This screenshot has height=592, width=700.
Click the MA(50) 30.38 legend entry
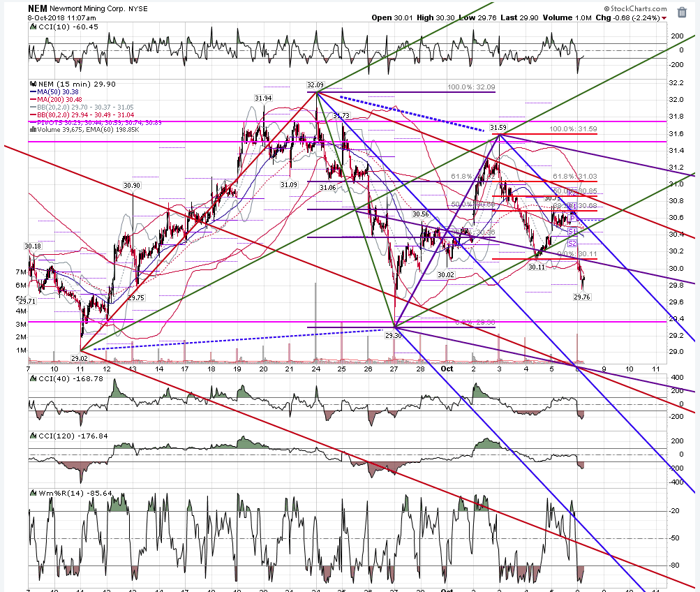point(58,92)
